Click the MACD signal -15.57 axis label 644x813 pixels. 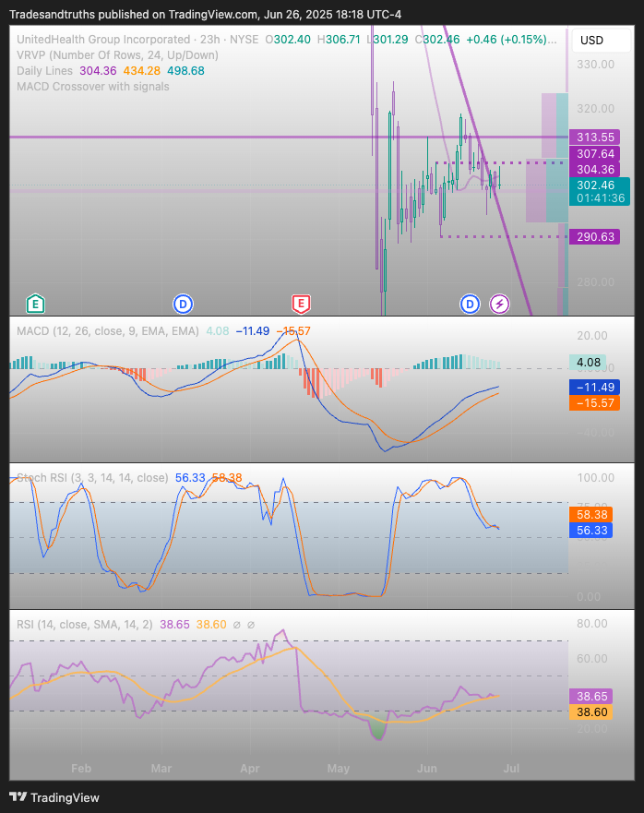click(x=595, y=403)
